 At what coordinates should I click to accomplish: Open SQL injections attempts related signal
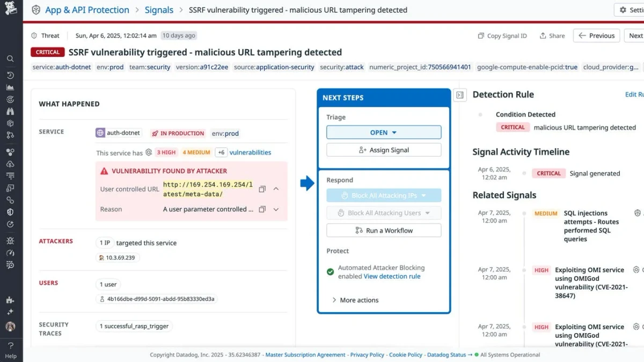click(591, 226)
